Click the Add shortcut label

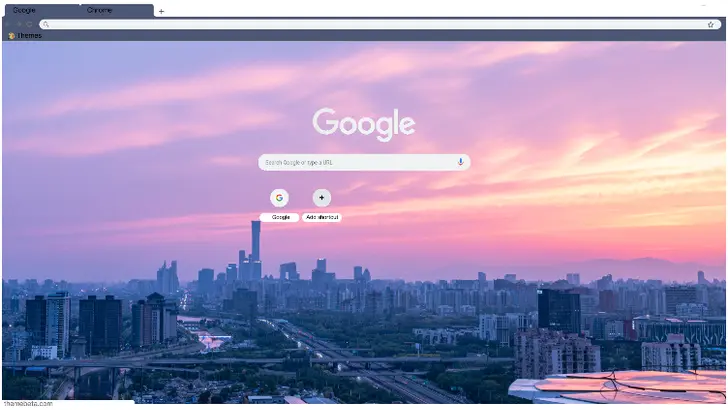(322, 217)
